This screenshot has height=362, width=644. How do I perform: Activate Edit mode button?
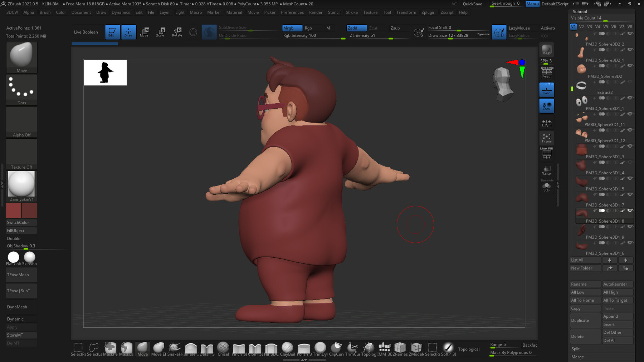click(112, 32)
